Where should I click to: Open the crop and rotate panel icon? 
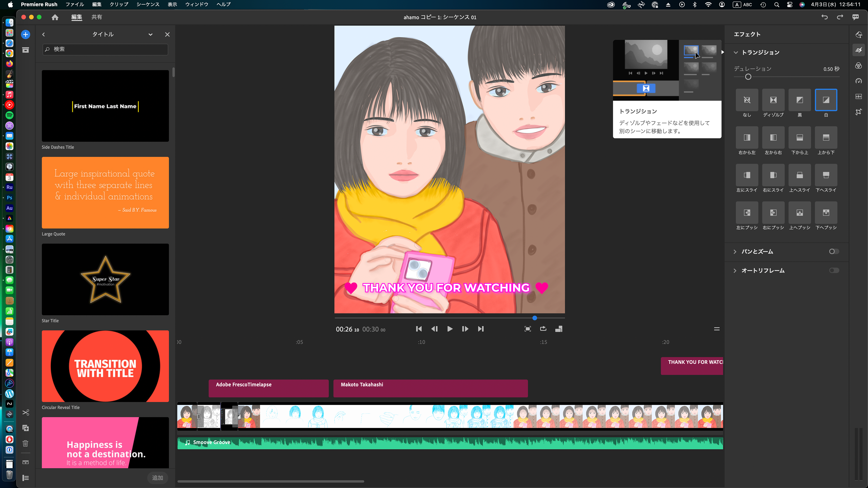point(859,112)
